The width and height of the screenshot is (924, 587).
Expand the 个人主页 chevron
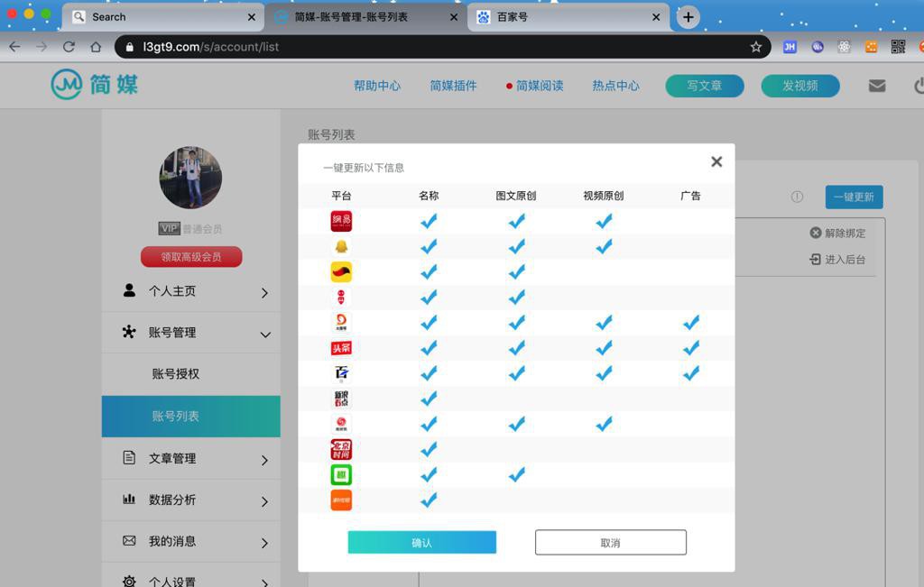[x=264, y=293]
